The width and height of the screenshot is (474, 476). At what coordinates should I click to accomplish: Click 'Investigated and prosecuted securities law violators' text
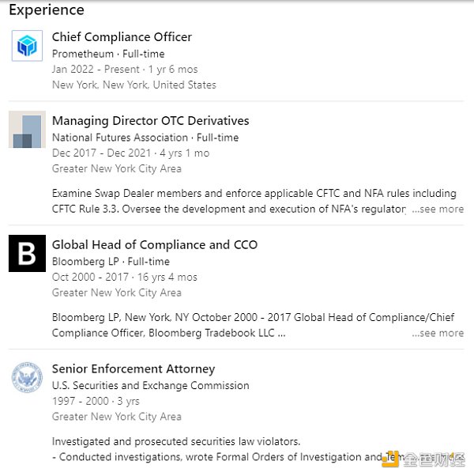(176, 441)
